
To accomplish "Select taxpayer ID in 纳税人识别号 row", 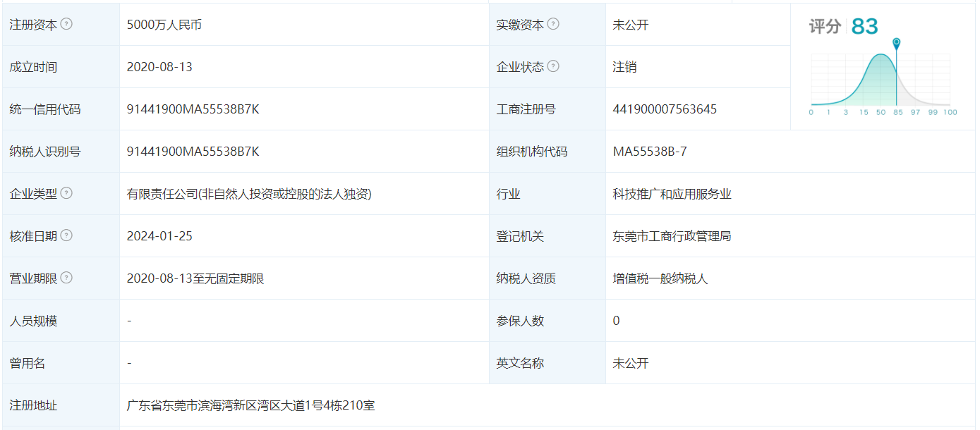I will [x=193, y=152].
